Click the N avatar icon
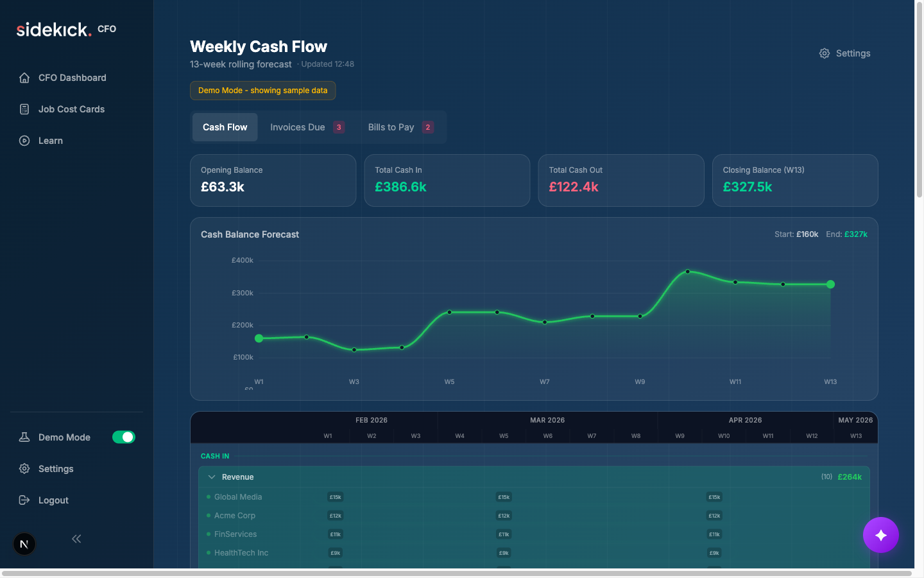Screen dimensions: 924x578 [24, 544]
